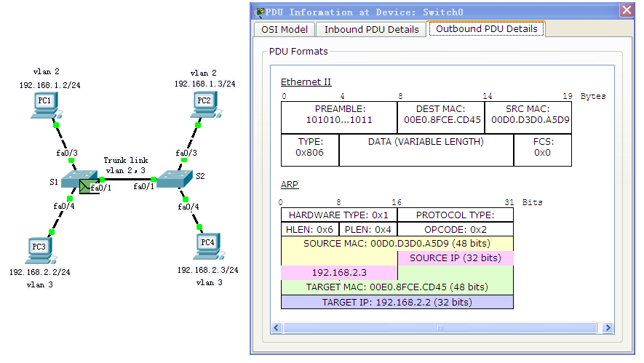The height and width of the screenshot is (363, 644).
Task: Click the horizontal scrollbar left arrow
Action: pyautogui.click(x=277, y=327)
